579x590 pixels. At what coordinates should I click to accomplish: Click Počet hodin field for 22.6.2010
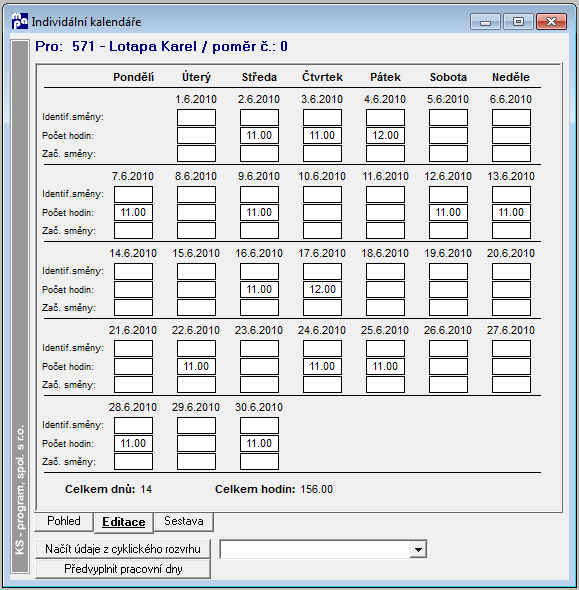[196, 366]
